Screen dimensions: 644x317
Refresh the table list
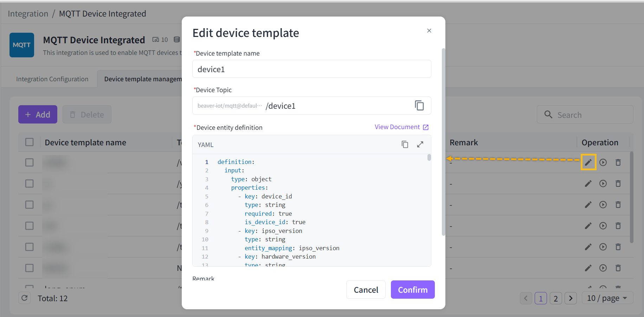point(25,298)
